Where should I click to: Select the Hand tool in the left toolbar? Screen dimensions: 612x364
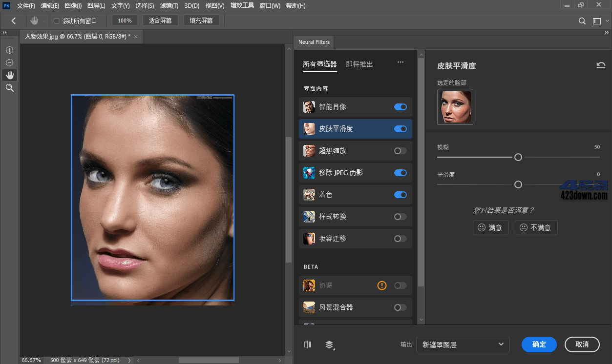coord(9,75)
